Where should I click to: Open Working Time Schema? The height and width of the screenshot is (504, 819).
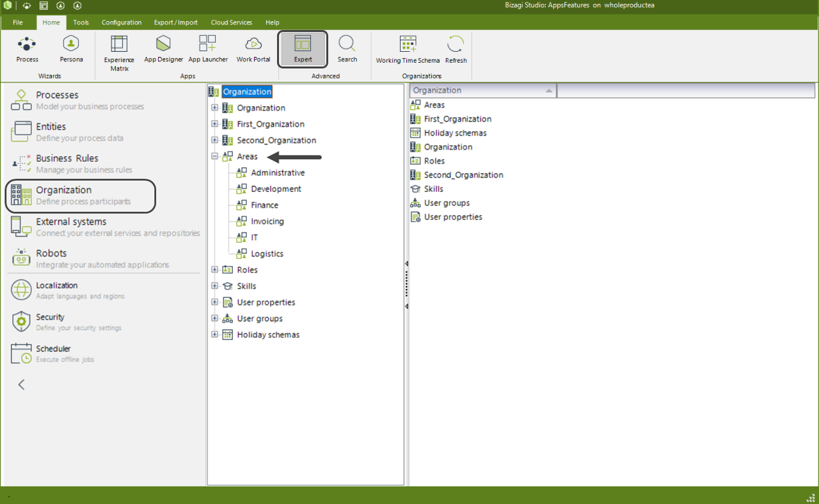pos(408,50)
